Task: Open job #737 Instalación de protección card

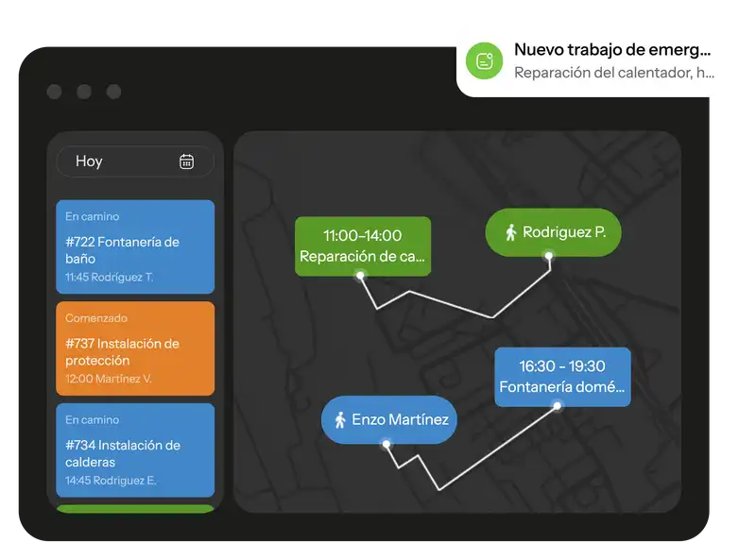Action: [x=135, y=348]
